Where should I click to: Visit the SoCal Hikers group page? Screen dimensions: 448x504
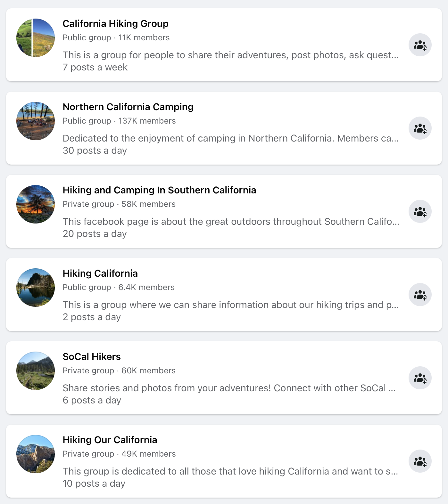point(92,357)
